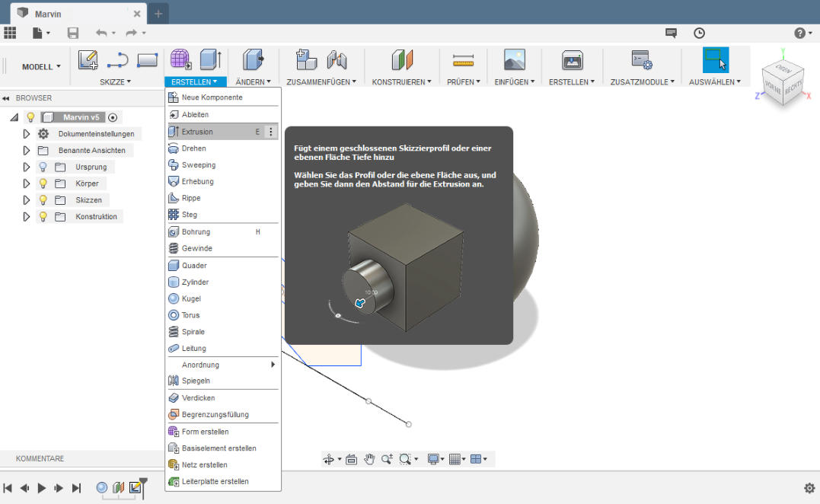Open the job status clock icon
Screen dimensions: 820x504
click(699, 33)
